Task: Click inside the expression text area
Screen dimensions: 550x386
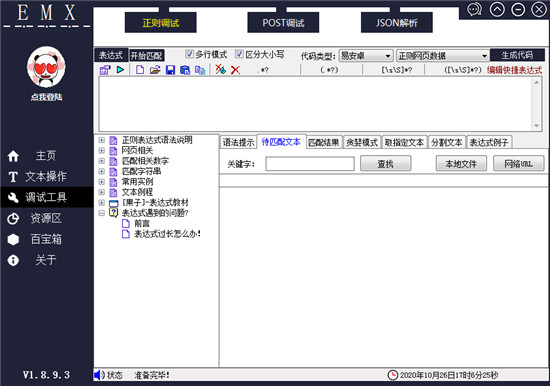Action: tap(315, 104)
